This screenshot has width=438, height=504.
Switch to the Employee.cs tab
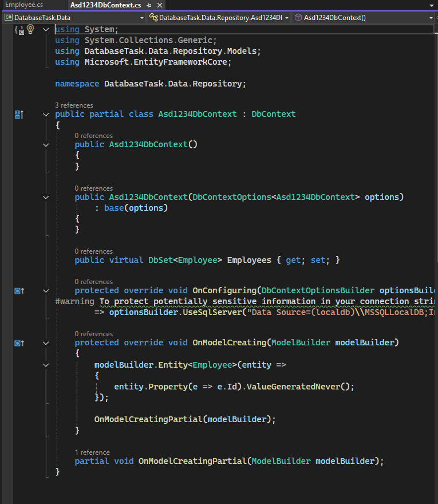[x=24, y=5]
